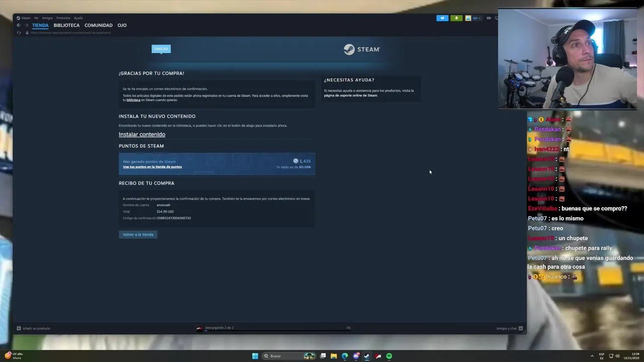Switch to the BIBLIOTECA tab
This screenshot has width=644, height=362.
66,25
